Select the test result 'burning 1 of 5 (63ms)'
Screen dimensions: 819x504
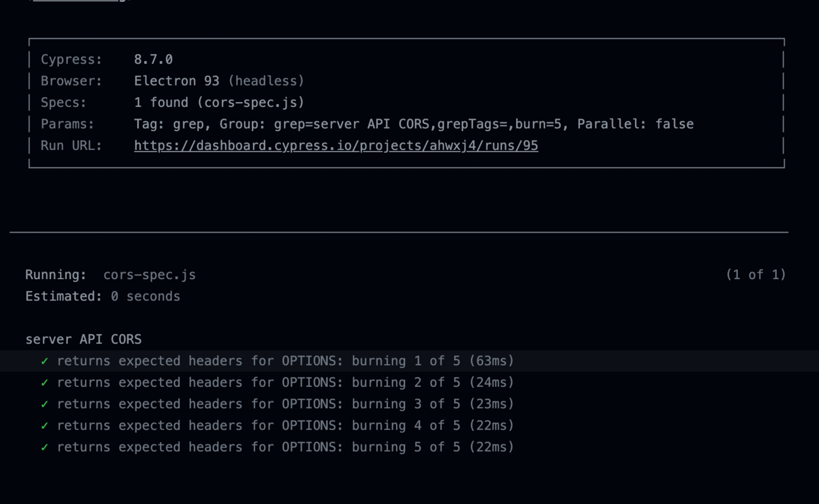pos(285,361)
